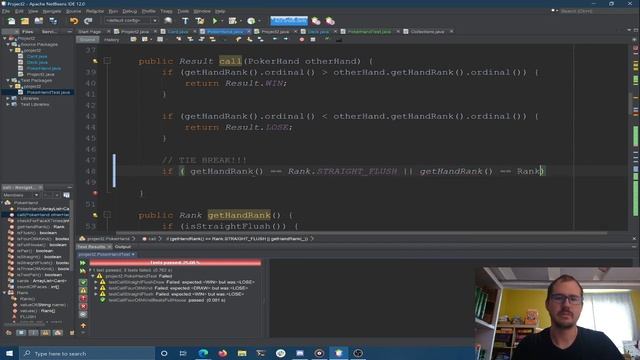Click the Redo arrow icon
Screen dimensions: 640x360
pos(88,21)
